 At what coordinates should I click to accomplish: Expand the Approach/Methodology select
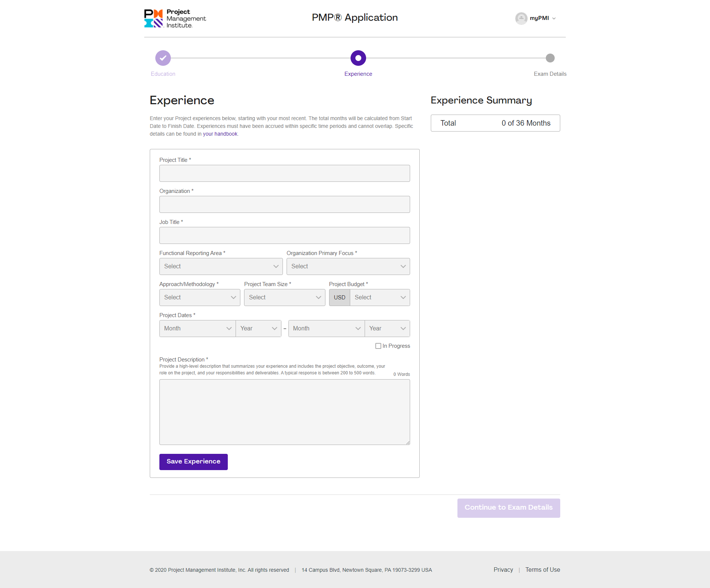(200, 298)
